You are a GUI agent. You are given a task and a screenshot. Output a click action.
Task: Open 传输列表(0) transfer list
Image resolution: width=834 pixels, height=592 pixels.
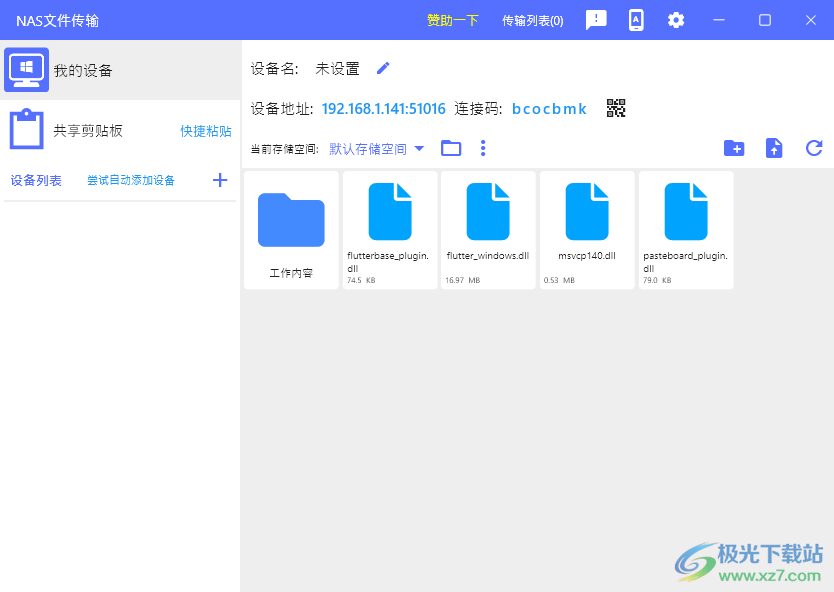tap(532, 20)
